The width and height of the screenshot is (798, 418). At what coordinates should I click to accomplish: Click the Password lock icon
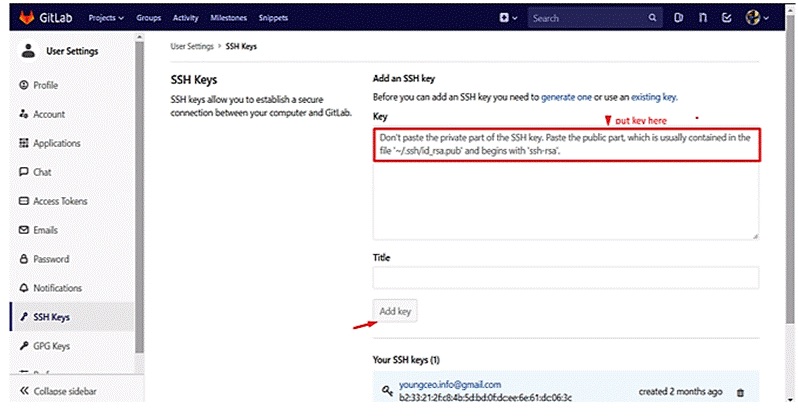coord(24,259)
